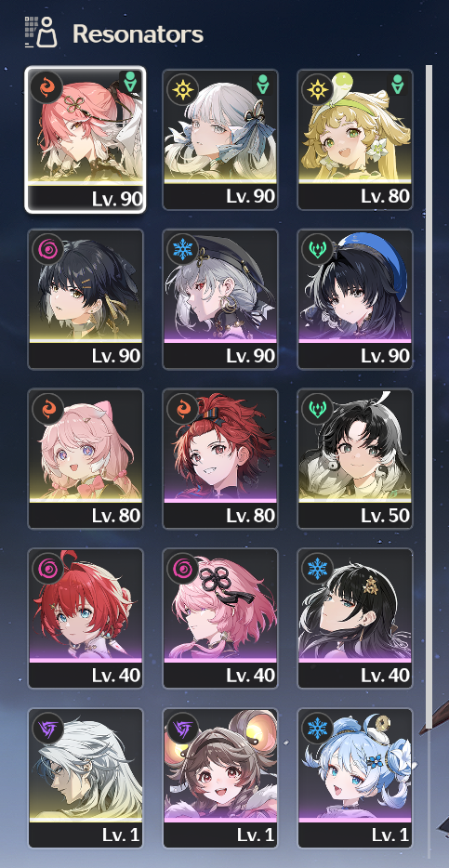
Task: Choose pink-haired Havoc resonator with black knot hairpin
Action: coord(220,618)
